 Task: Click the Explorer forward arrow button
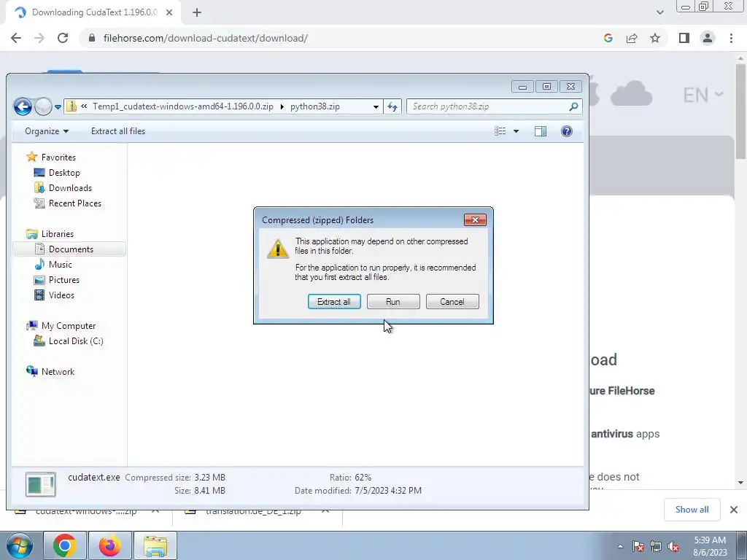coord(43,106)
